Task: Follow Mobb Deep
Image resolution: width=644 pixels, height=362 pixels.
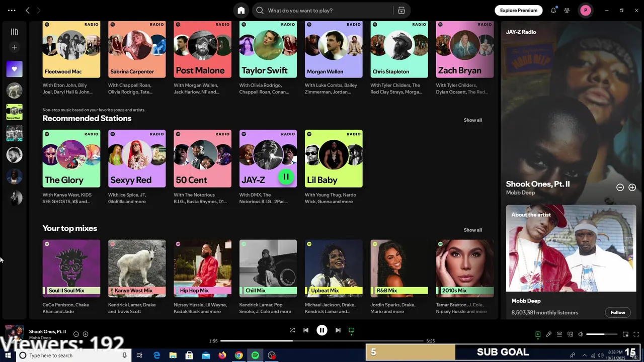Action: click(618, 312)
